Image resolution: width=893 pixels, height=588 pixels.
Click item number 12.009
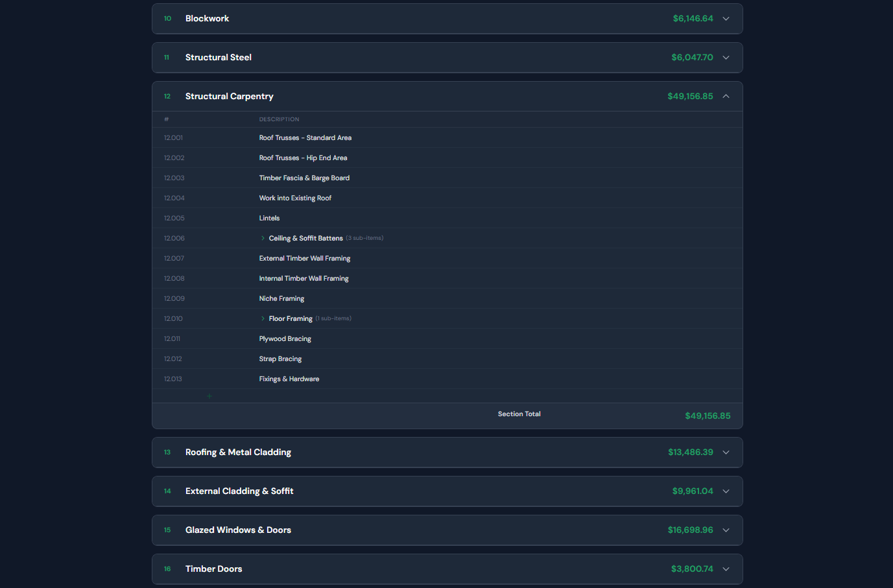coord(174,299)
